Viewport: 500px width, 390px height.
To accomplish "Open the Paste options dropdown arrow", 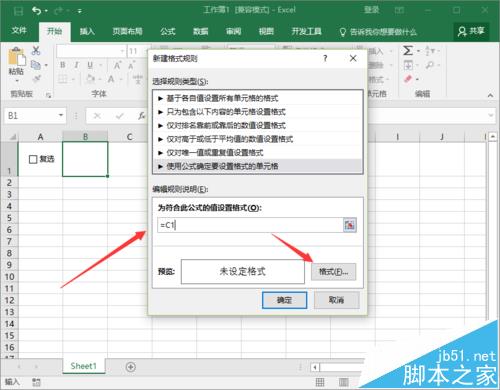I will tap(17, 81).
